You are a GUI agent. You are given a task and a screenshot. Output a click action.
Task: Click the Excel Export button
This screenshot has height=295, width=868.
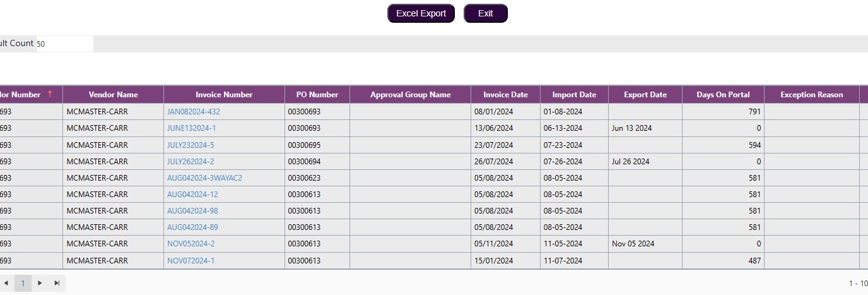click(x=421, y=13)
